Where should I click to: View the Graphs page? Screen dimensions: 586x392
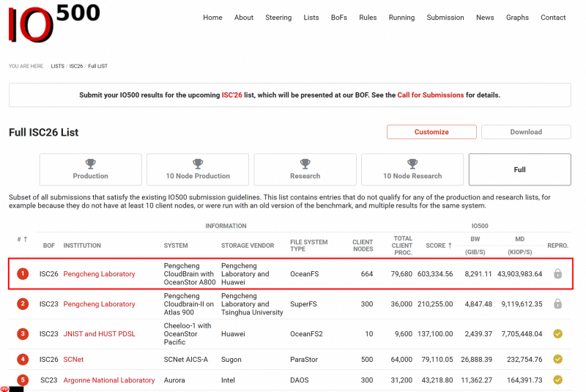coord(517,18)
